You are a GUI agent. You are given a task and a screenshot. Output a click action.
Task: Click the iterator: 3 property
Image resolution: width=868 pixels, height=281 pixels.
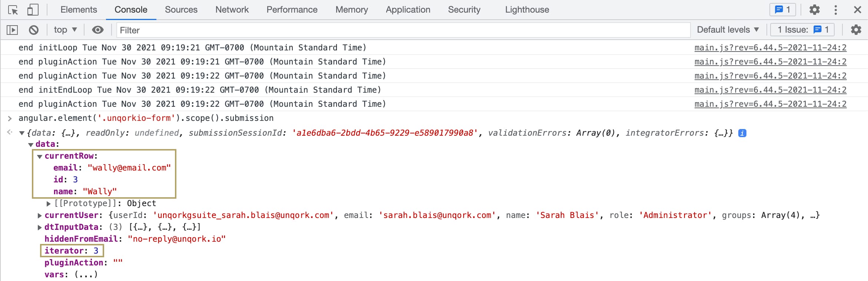click(72, 251)
